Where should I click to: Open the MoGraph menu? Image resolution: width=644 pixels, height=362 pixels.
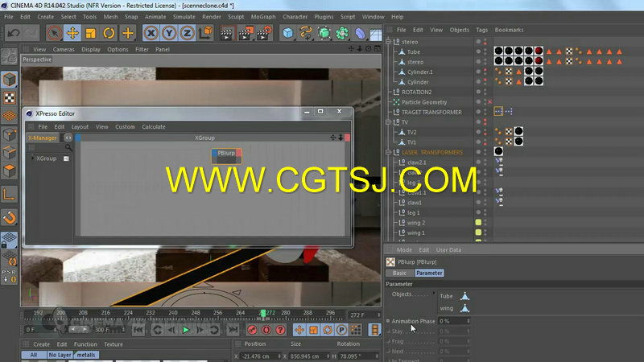click(x=263, y=17)
